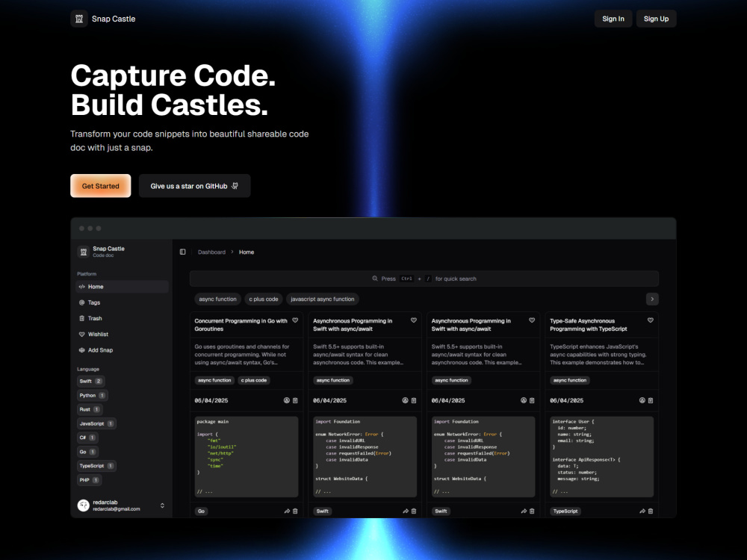Click the 06/04/2025 date on Go Goroutines card
The image size is (747, 560).
tap(211, 400)
